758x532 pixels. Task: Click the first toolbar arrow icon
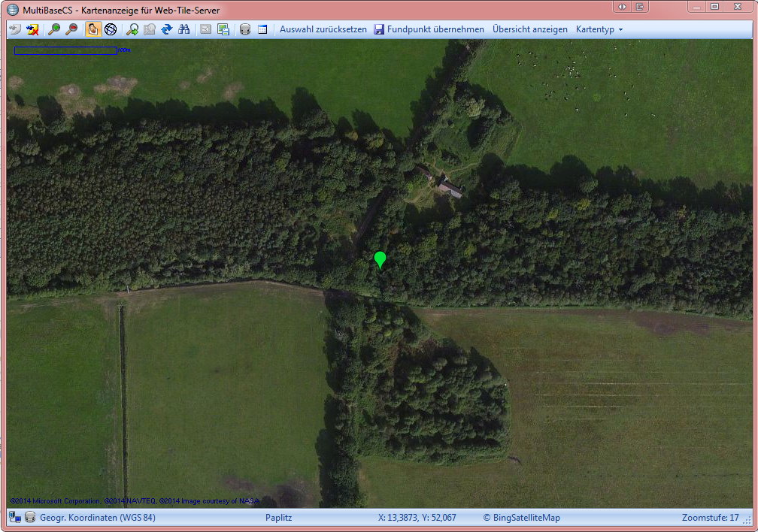tap(15, 29)
